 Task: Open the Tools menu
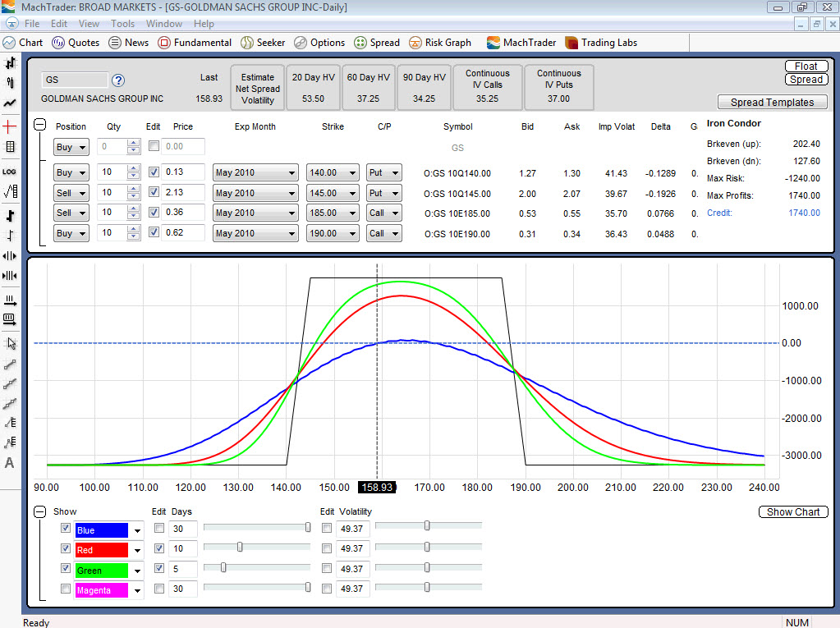(122, 24)
